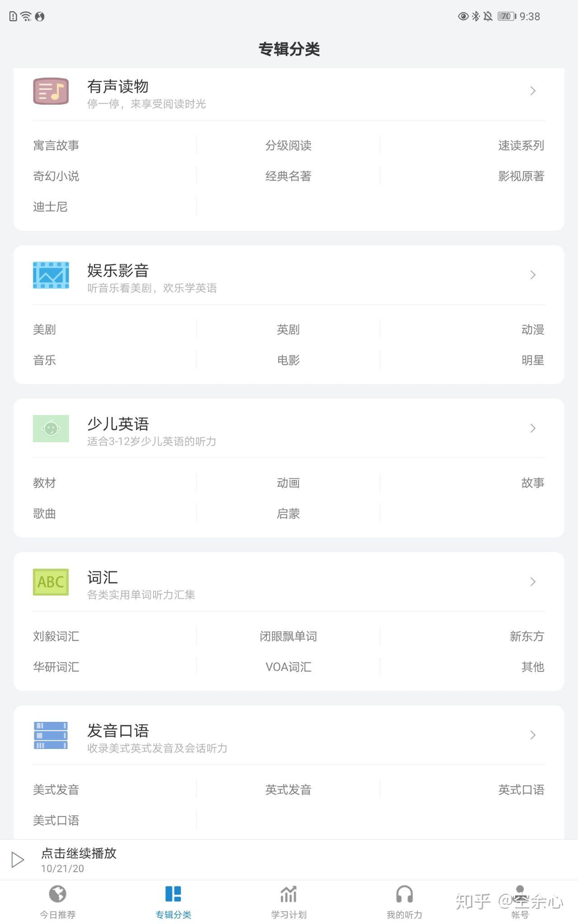Tap the 发音口语 blue stack icon
The image size is (578, 924).
coord(51,735)
